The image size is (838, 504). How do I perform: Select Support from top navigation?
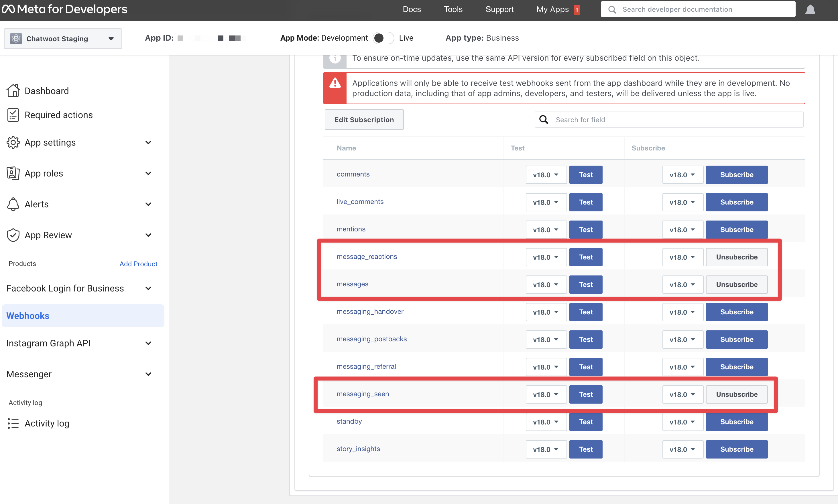499,9
